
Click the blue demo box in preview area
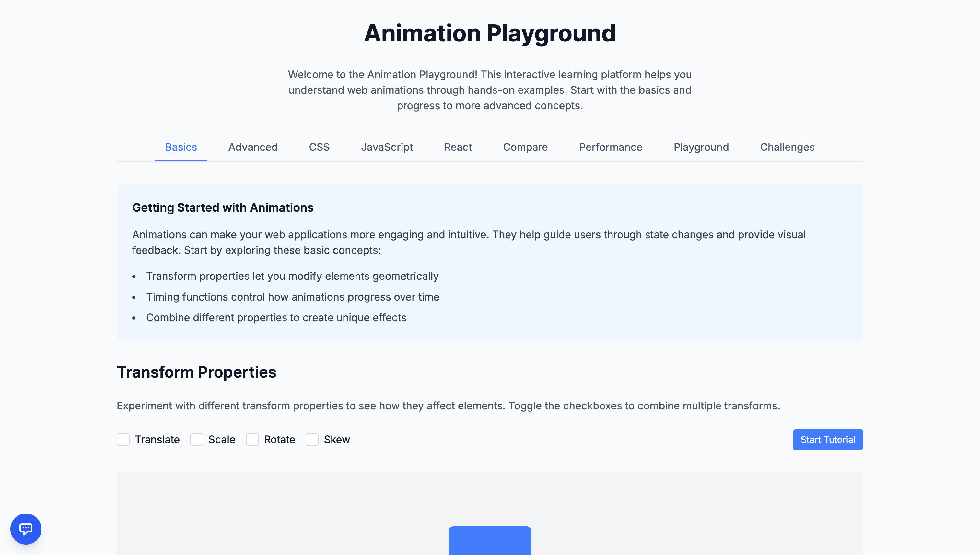490,540
